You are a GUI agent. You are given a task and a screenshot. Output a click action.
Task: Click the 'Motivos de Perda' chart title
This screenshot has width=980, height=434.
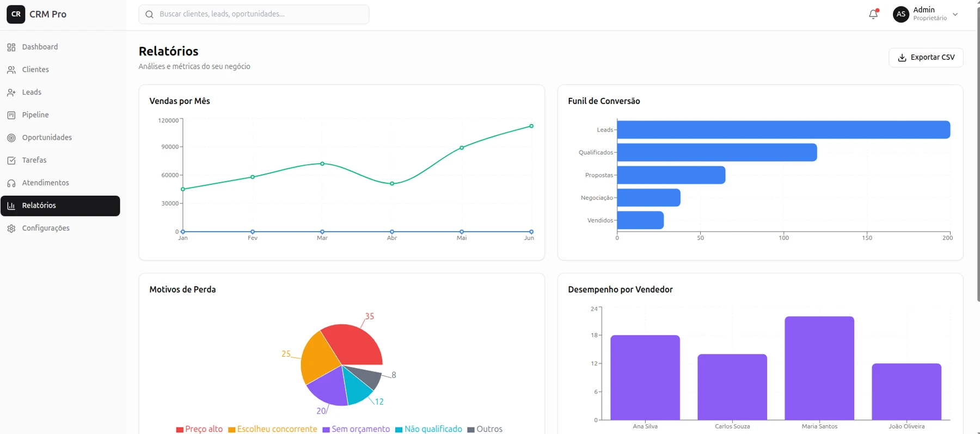pyautogui.click(x=182, y=290)
